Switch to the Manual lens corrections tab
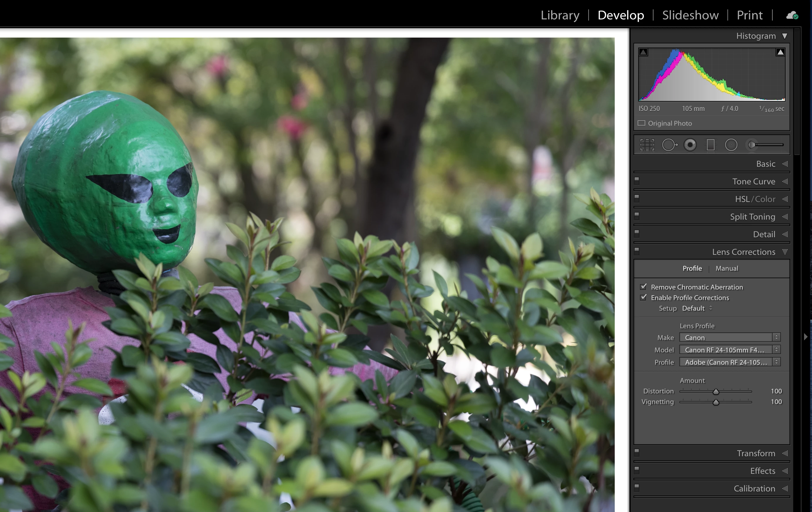Viewport: 812px width, 512px height. [x=727, y=269]
